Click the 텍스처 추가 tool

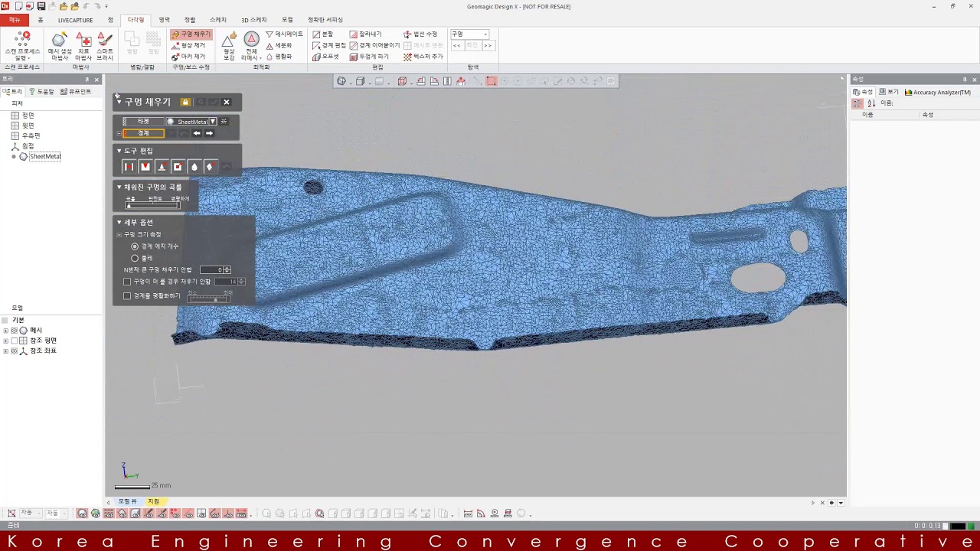pyautogui.click(x=424, y=57)
